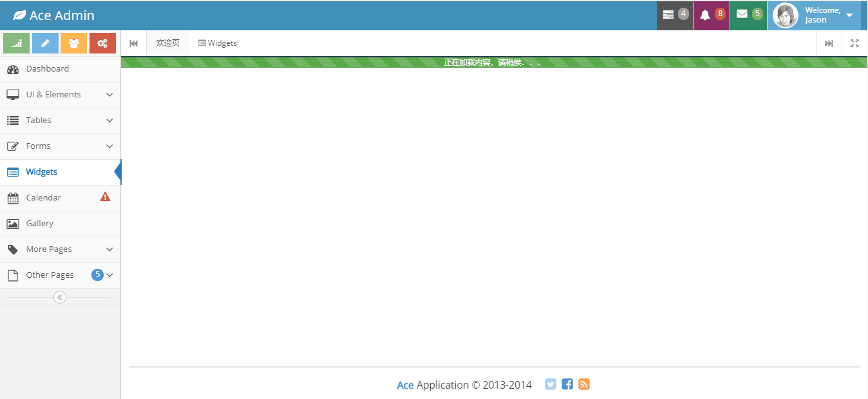Open the More Pages menu item
This screenshot has height=399, width=868.
click(61, 249)
